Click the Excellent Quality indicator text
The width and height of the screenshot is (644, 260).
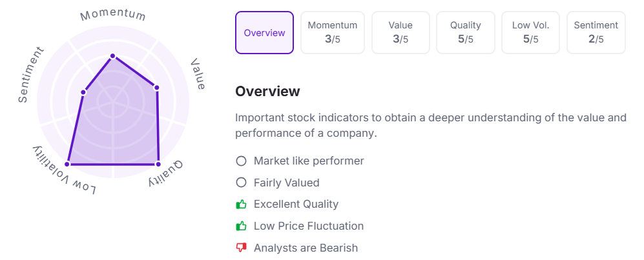(296, 205)
